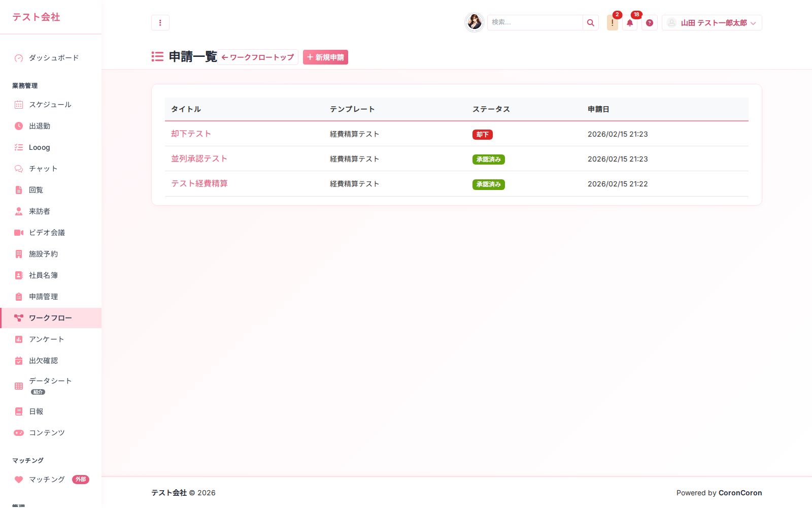Open the テスト経費精算 application link
This screenshot has height=508, width=812.
[x=199, y=183]
